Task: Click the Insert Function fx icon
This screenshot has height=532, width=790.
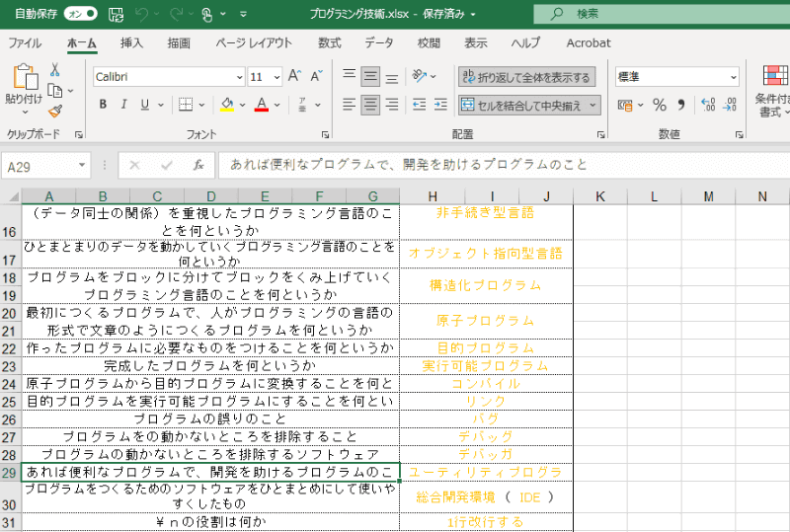Action: pos(198,165)
